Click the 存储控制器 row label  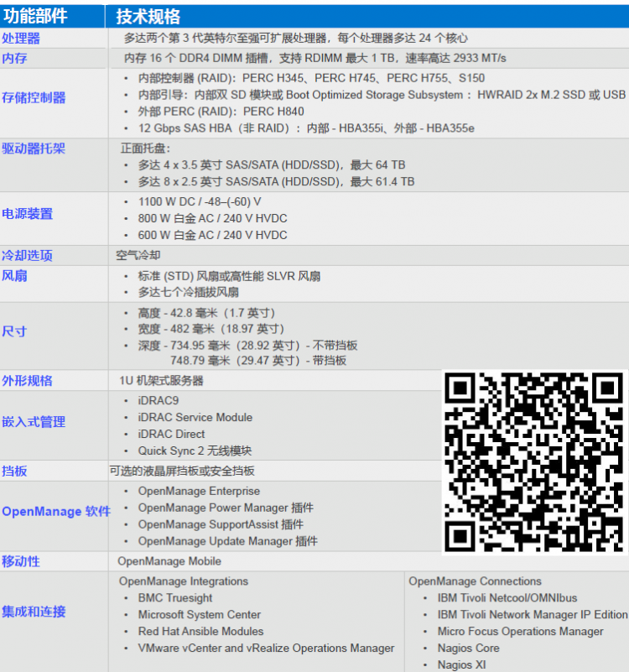34,98
